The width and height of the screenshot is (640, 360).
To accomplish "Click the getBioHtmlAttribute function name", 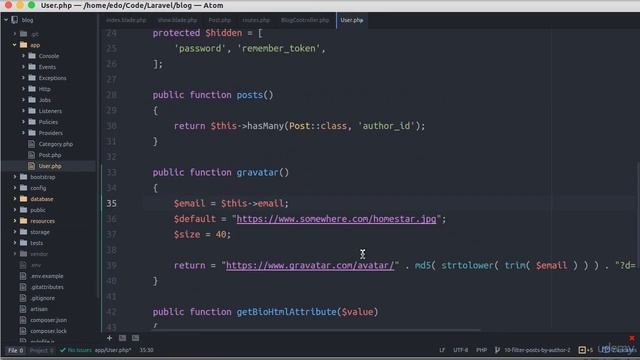I will tap(287, 312).
